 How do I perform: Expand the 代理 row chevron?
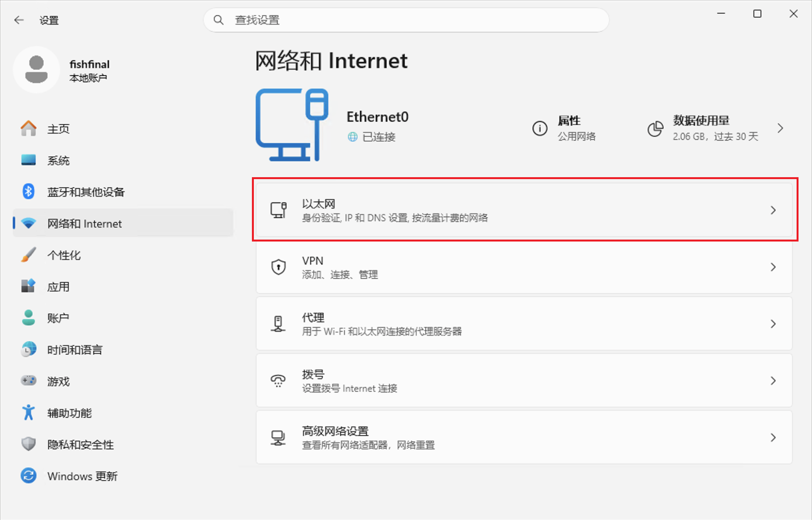pyautogui.click(x=773, y=324)
